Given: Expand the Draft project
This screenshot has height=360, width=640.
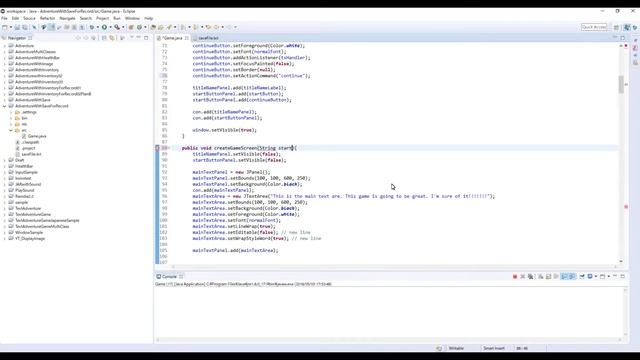Looking at the screenshot, I should coord(5,160).
